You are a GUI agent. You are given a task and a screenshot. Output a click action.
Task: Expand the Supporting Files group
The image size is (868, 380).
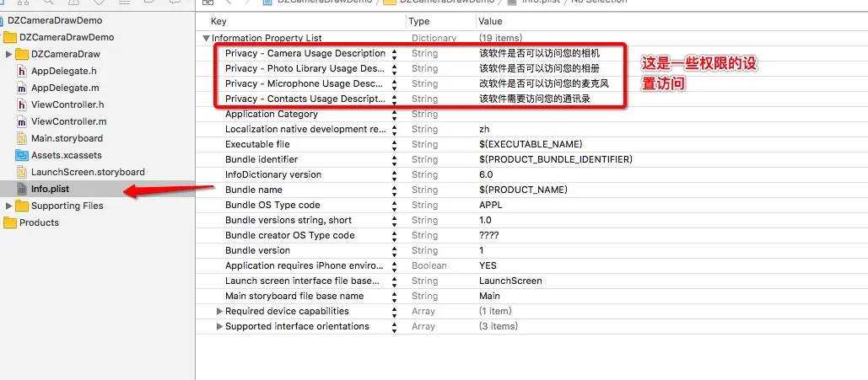pos(8,206)
